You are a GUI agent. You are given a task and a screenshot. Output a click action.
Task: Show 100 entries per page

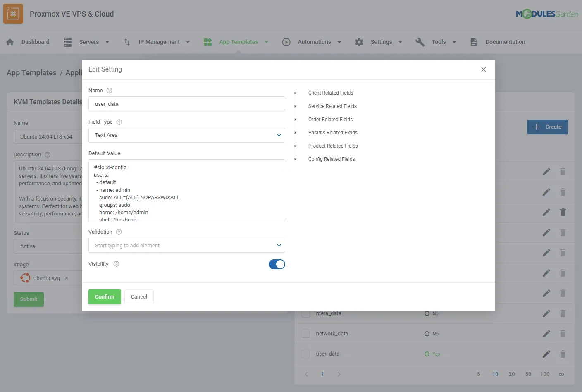point(545,374)
